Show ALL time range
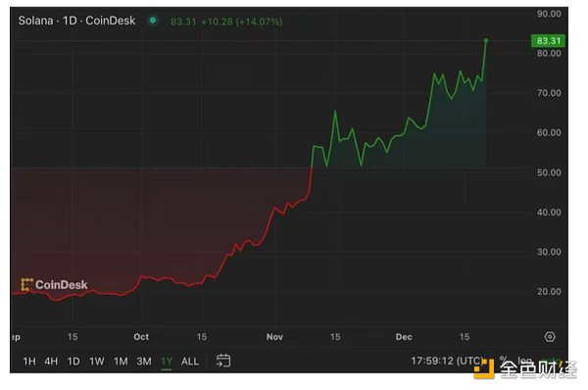Image resolution: width=588 pixels, height=390 pixels. (190, 362)
